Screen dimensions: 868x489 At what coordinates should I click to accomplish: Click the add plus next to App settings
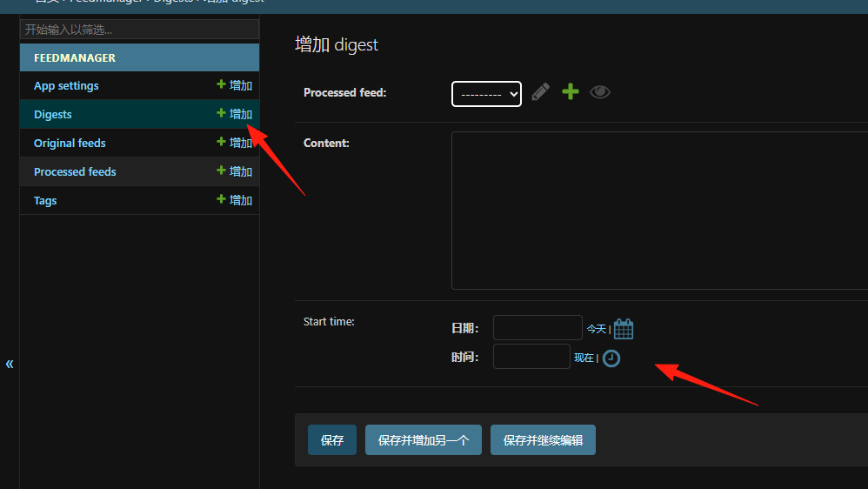click(x=234, y=85)
